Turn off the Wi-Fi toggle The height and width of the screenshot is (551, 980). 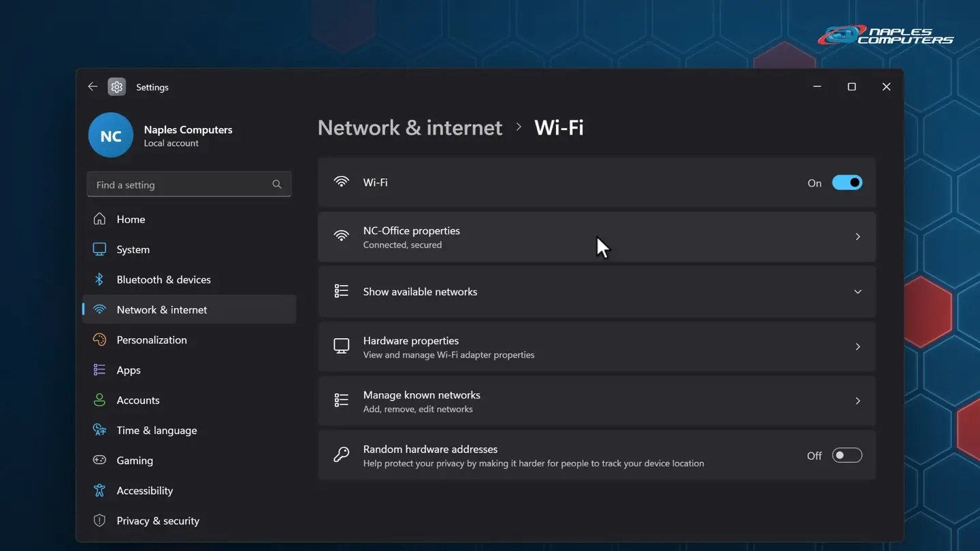click(x=847, y=182)
